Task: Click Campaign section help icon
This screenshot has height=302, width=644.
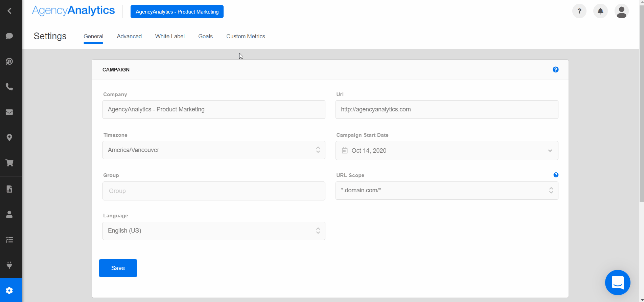Action: click(x=556, y=69)
